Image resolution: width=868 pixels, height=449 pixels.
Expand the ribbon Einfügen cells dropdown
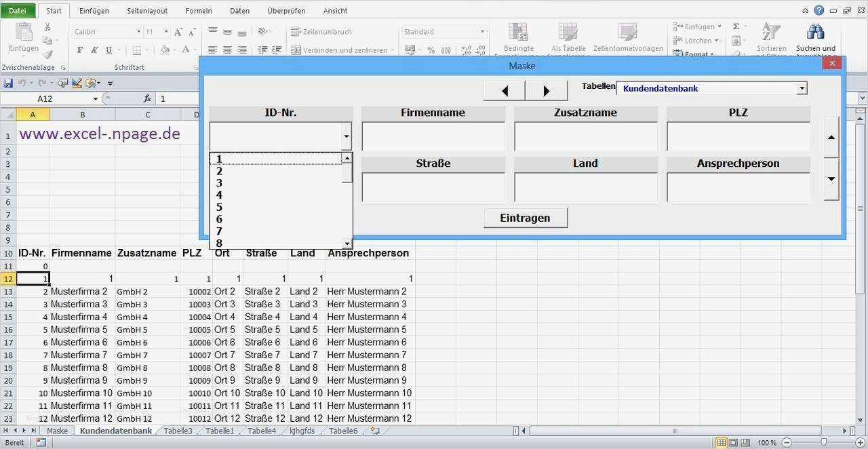click(x=719, y=26)
